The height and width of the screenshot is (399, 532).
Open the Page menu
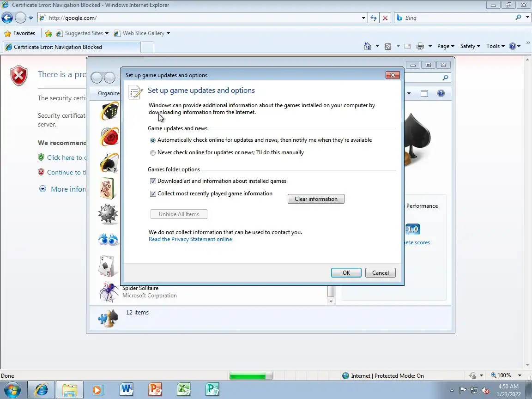446,46
